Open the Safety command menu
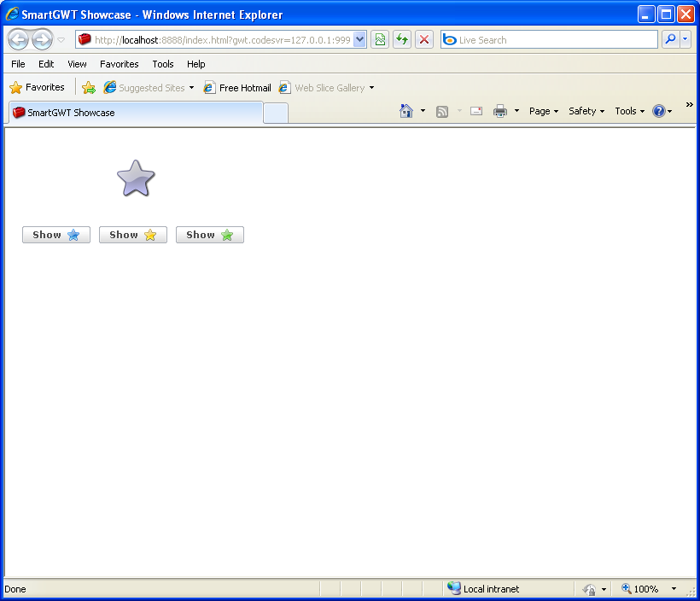Viewport: 700px width, 601px height. 586,111
